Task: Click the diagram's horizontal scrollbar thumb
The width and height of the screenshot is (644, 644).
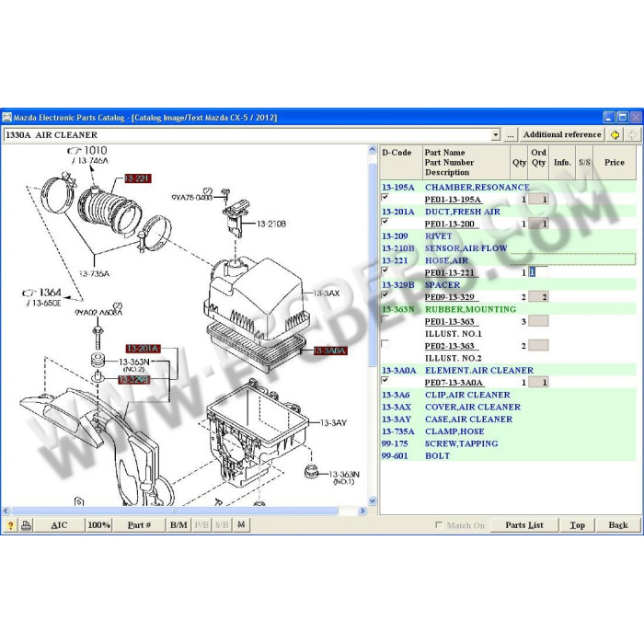Action: point(175,511)
